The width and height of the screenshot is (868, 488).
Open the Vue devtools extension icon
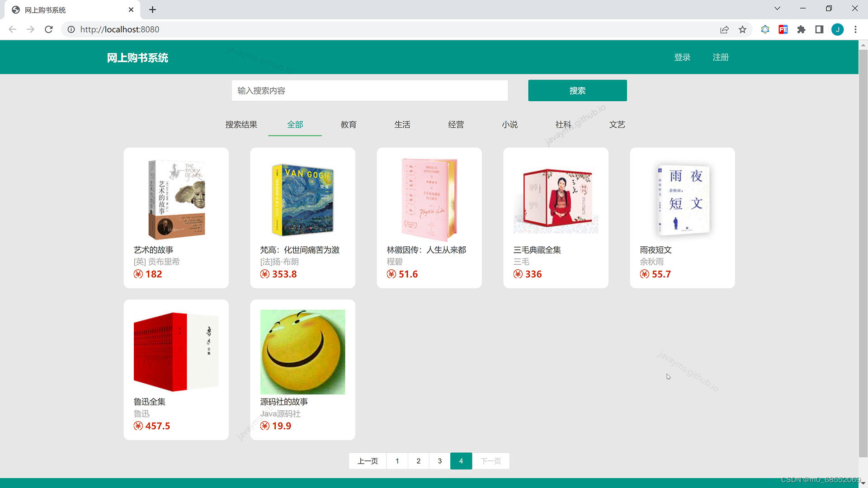[x=765, y=29]
